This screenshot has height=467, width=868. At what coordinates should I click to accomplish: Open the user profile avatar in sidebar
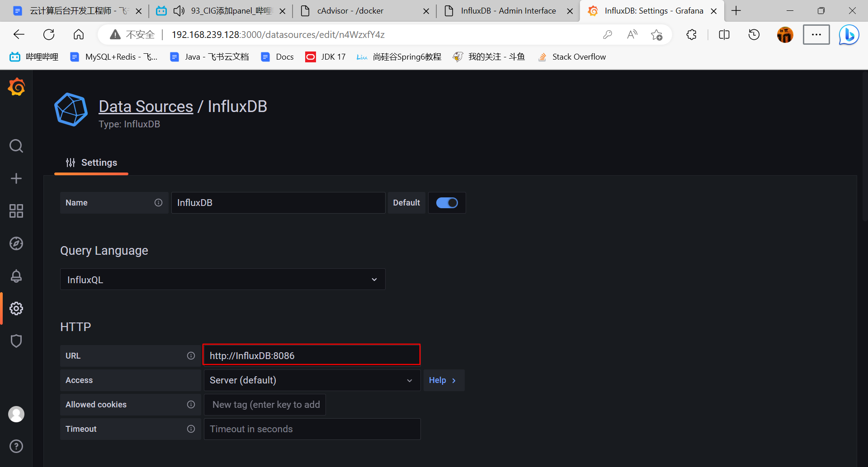[x=16, y=414]
